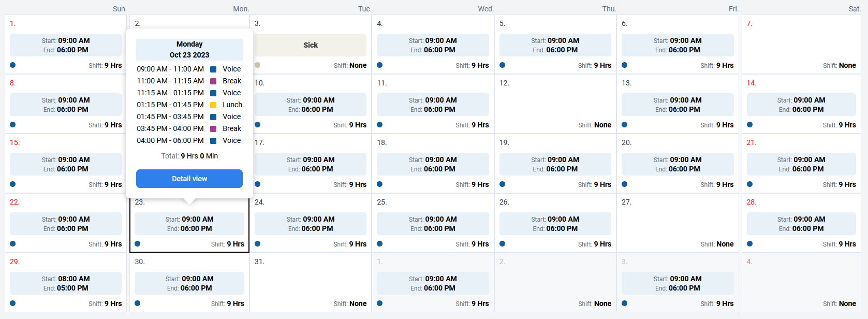Click the blue status dot on October 23

click(138, 244)
